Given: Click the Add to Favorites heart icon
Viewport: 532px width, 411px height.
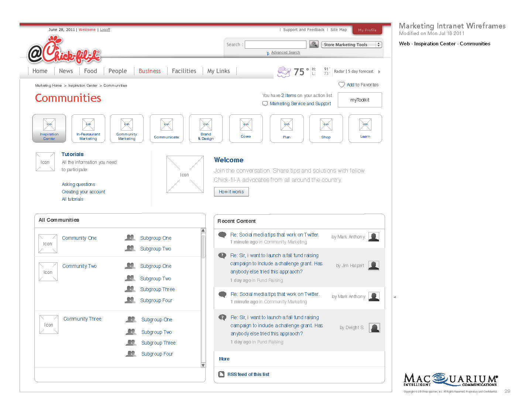Looking at the screenshot, I should 341,84.
